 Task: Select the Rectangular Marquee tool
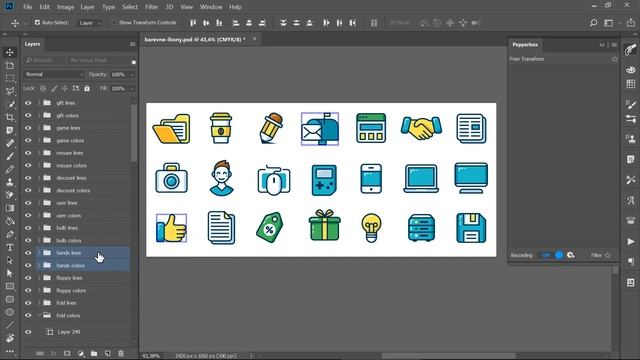(10, 78)
